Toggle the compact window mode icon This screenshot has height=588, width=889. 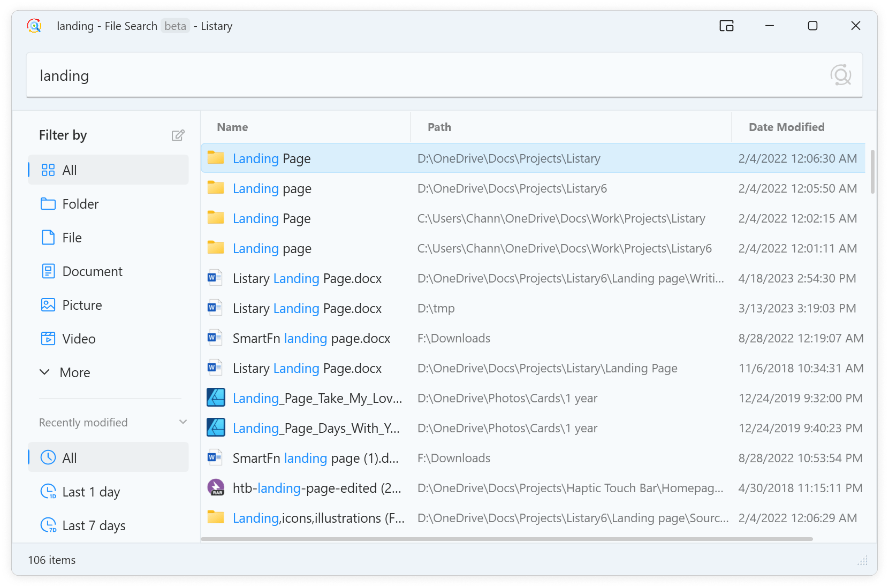[x=726, y=26]
